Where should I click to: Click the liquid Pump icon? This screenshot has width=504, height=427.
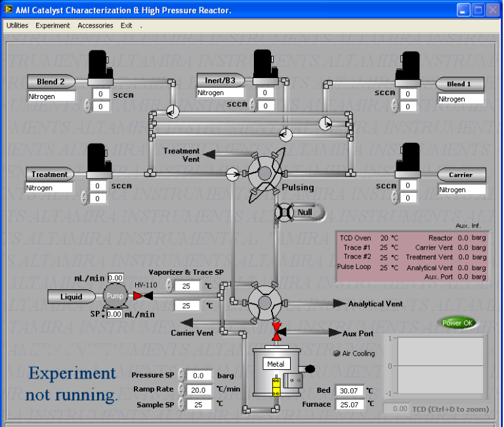[115, 296]
